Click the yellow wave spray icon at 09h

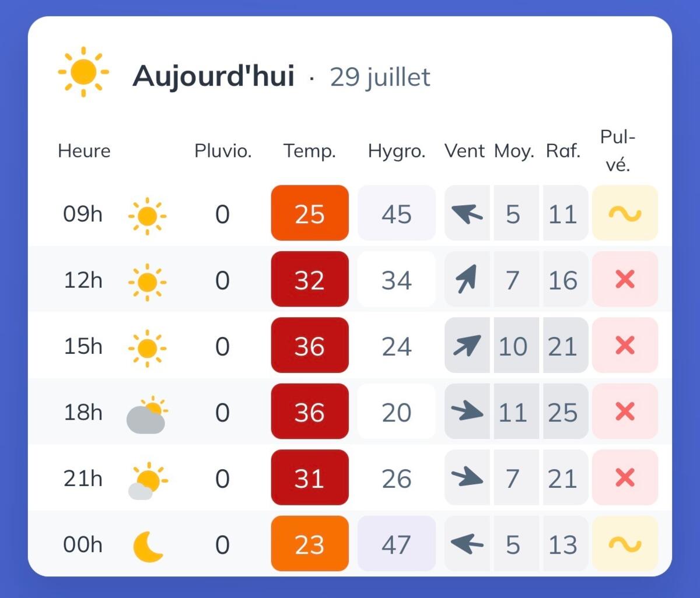click(x=625, y=213)
